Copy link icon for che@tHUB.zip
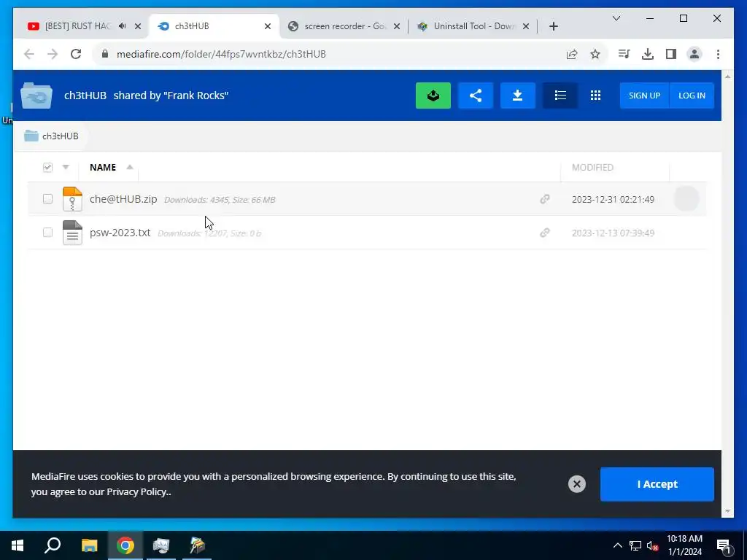The height and width of the screenshot is (560, 747). click(x=545, y=199)
